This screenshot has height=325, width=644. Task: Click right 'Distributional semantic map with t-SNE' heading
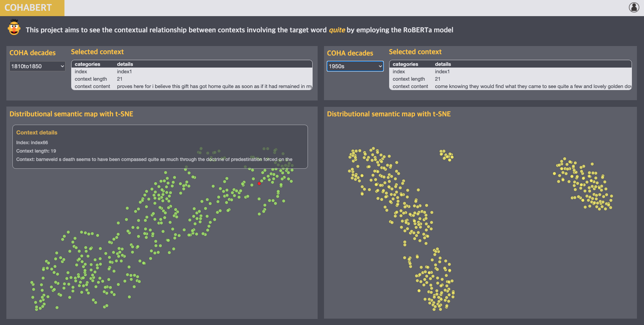coord(388,114)
